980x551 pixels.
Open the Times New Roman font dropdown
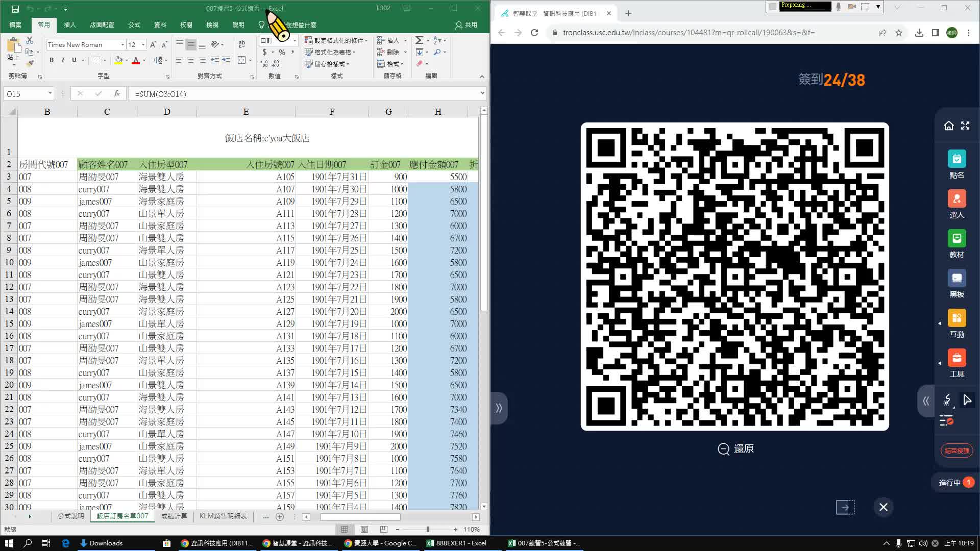[122, 45]
